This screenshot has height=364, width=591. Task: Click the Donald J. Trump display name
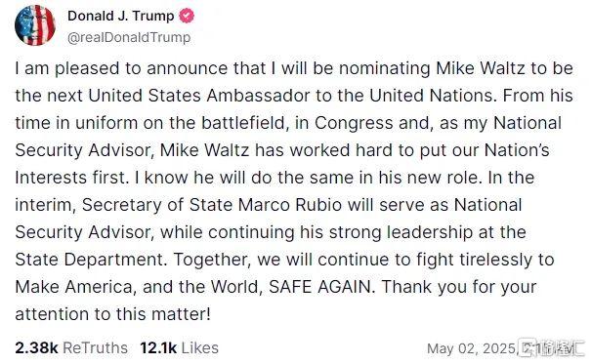[120, 16]
